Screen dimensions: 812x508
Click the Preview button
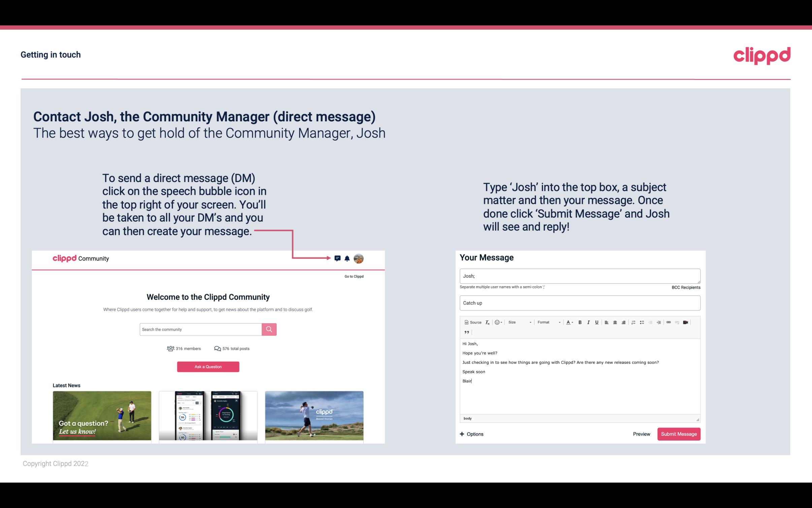[641, 434]
